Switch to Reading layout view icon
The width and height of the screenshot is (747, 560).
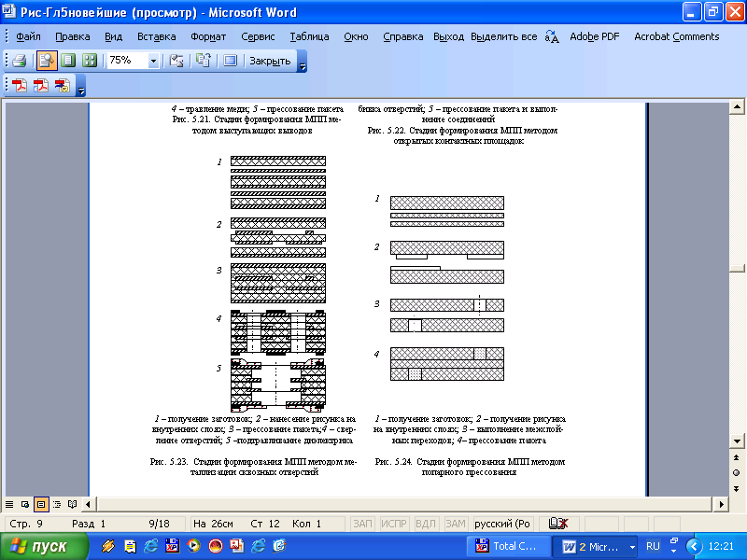[73, 504]
